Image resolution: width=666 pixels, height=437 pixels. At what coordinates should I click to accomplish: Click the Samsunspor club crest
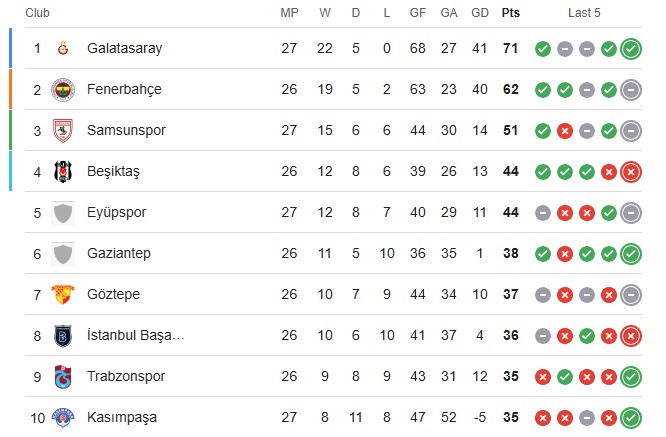63,131
